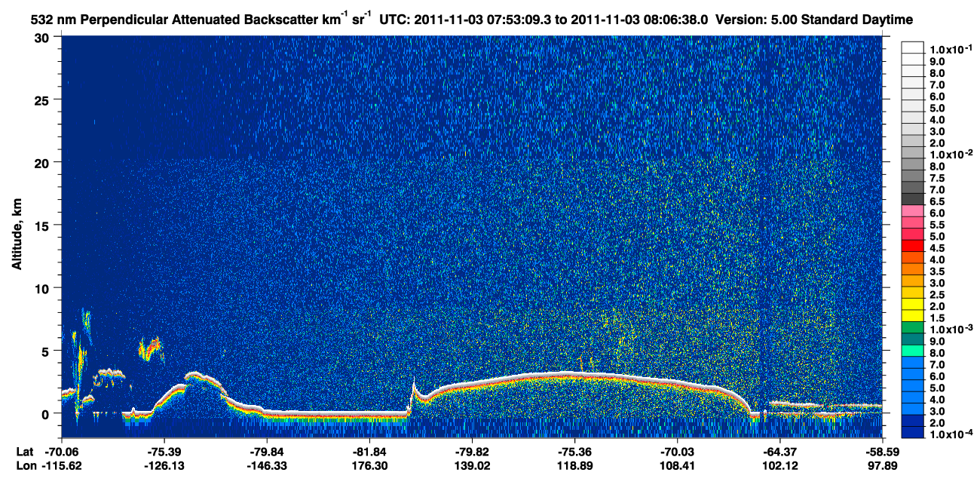The height and width of the screenshot is (503, 980).
Task: Click latitude value "-75.39"
Action: pos(165,452)
